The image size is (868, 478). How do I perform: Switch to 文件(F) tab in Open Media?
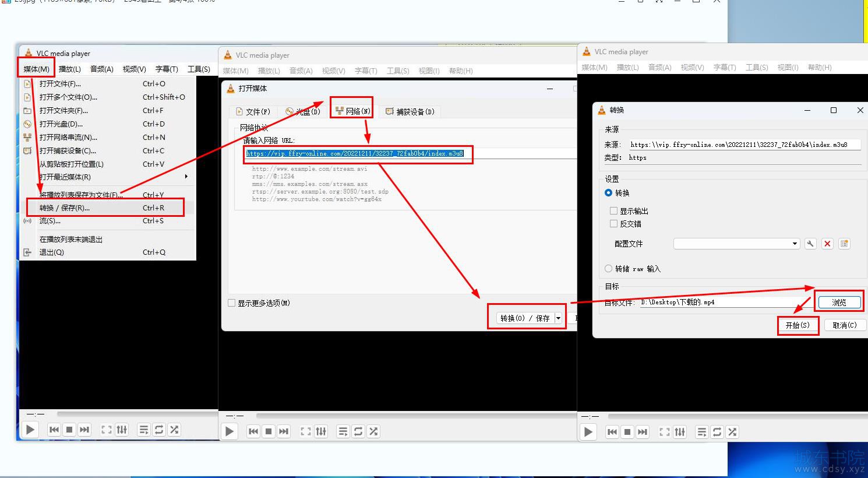coord(253,111)
